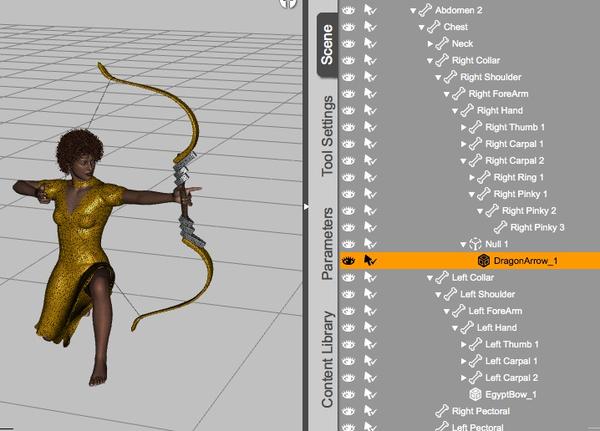Expand the Right Ring 1 node
Screen dimensions: 600x431
[472, 177]
